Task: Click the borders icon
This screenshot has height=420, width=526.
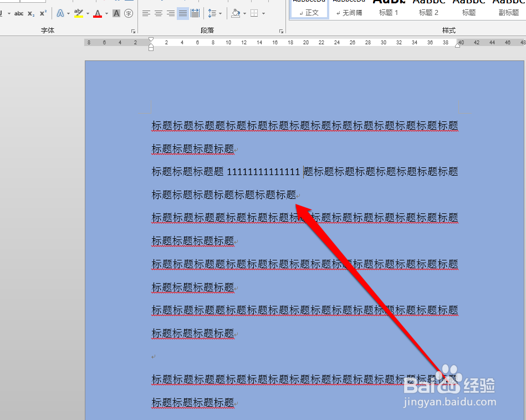Action: [x=254, y=13]
